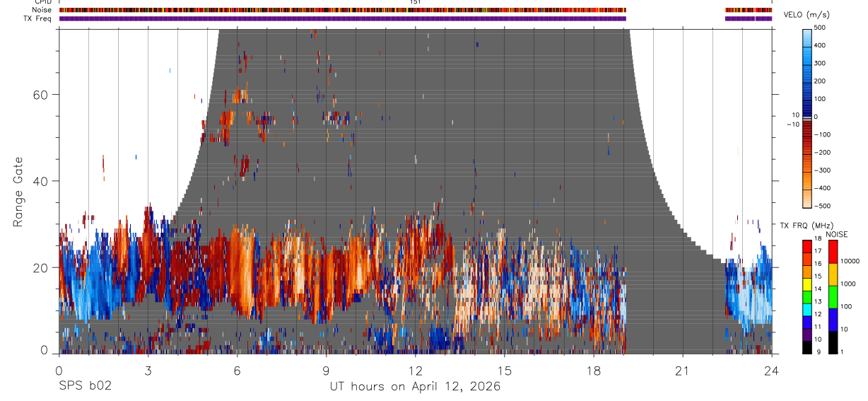Click the 200 label on the velocity scale

tap(821, 81)
